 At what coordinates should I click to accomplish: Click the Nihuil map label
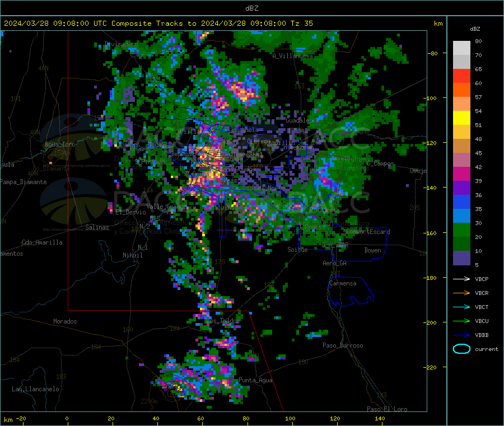(x=132, y=255)
